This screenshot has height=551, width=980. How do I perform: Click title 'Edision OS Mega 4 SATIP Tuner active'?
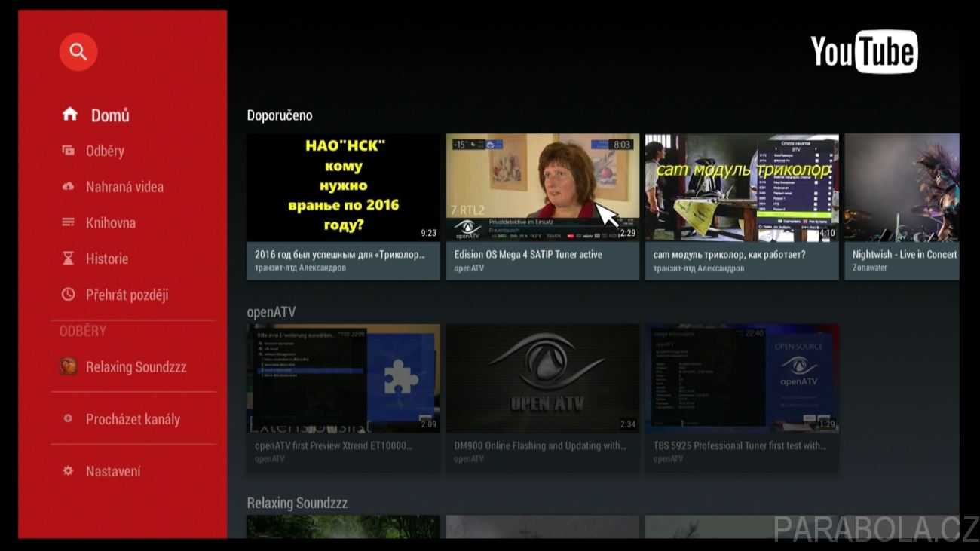[528, 255]
